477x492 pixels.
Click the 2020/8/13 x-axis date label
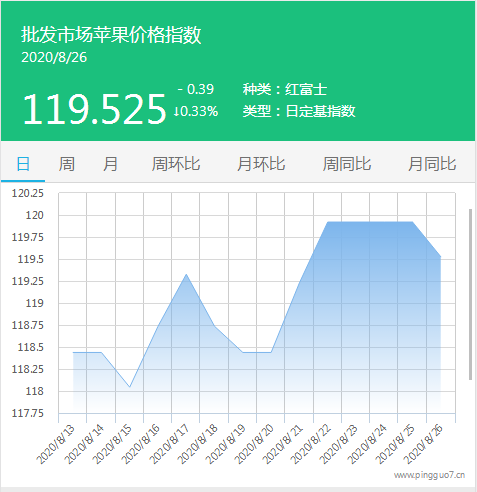point(56,444)
